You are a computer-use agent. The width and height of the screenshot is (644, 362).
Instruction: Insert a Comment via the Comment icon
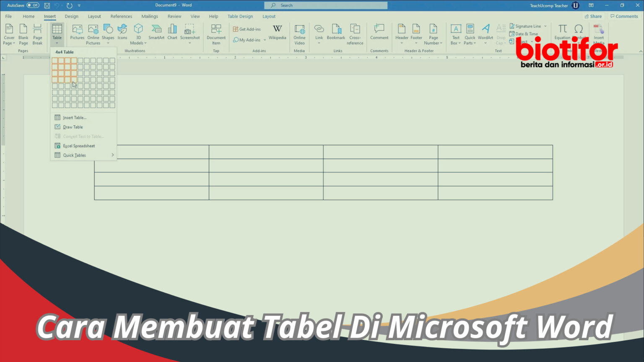pyautogui.click(x=379, y=34)
